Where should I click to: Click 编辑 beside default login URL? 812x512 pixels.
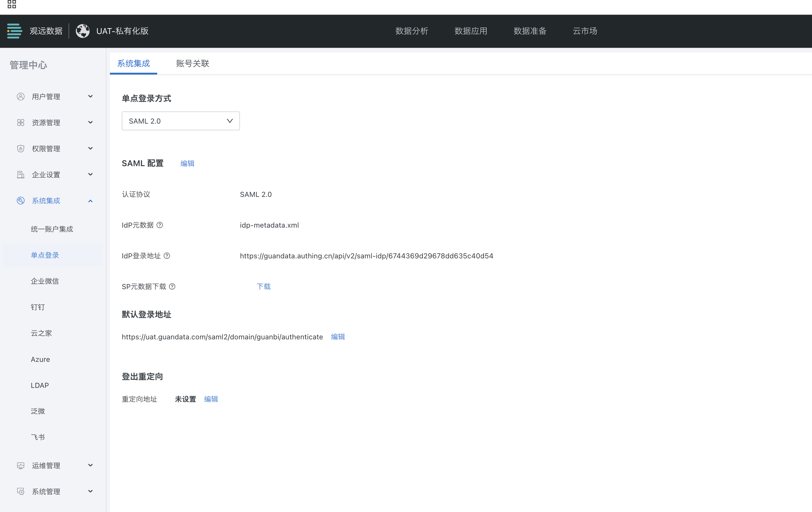(338, 337)
